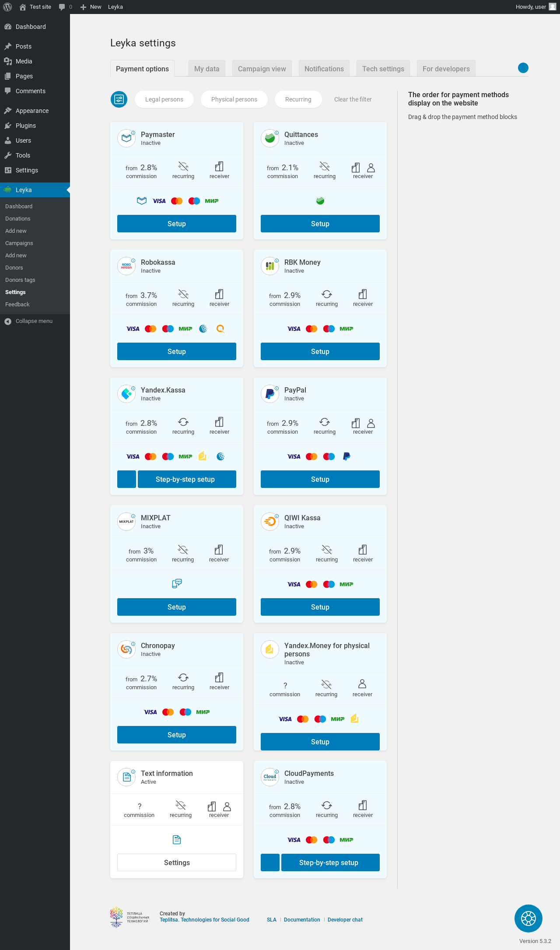Click the blue filter icon before Legal persons
The height and width of the screenshot is (950, 560).
pos(119,99)
